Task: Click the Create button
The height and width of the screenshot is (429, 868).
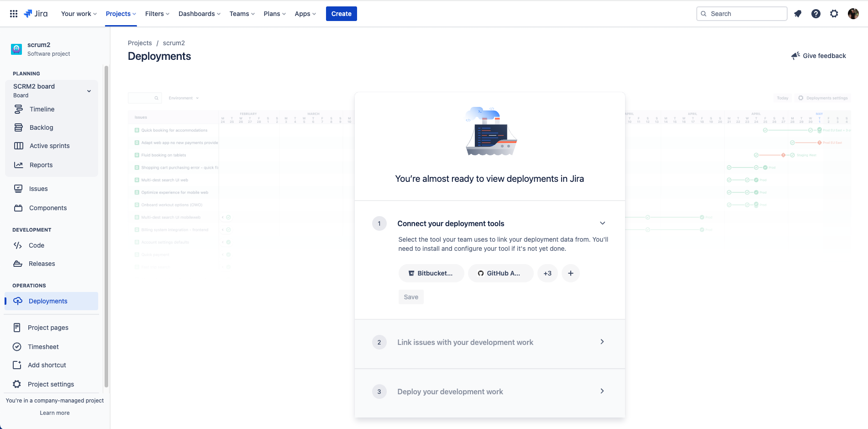Action: 342,14
